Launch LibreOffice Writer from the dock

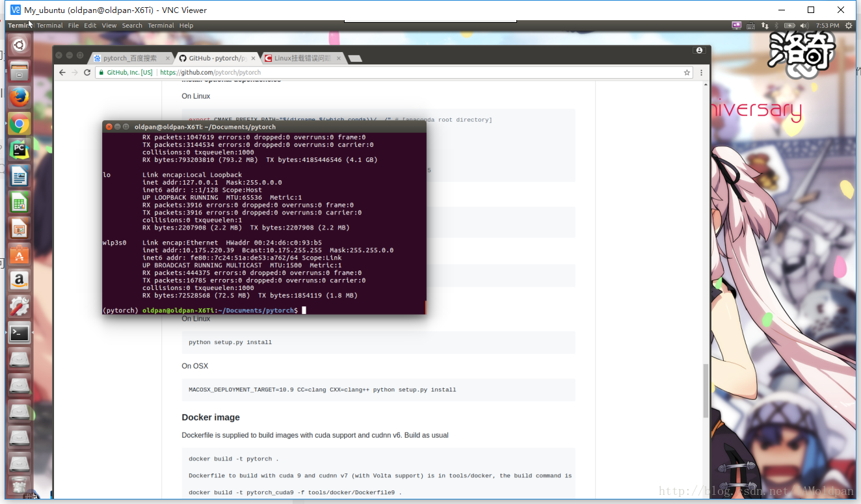click(19, 176)
